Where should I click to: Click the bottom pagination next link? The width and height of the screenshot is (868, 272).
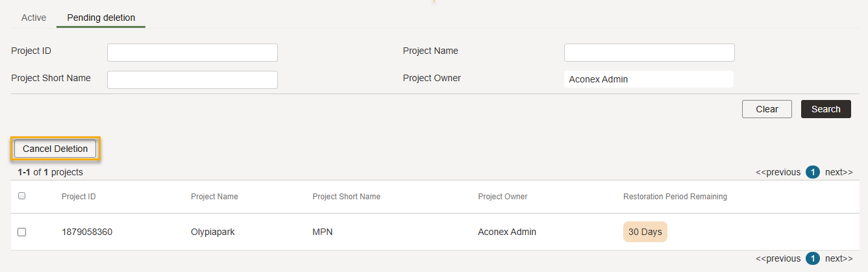[839, 258]
